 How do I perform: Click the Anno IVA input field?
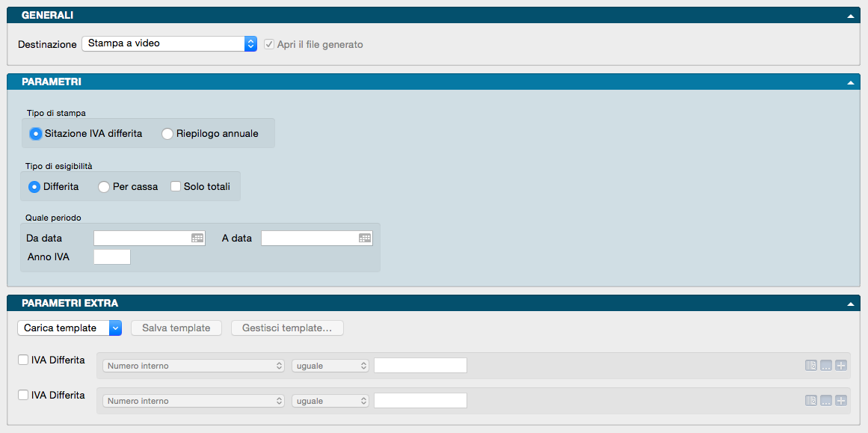pos(112,257)
